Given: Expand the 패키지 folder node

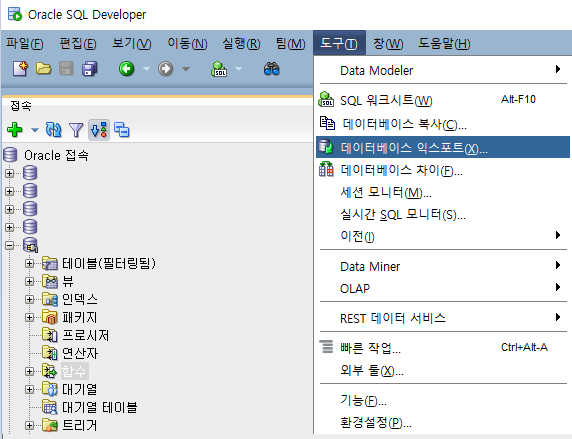Looking at the screenshot, I should click(30, 317).
